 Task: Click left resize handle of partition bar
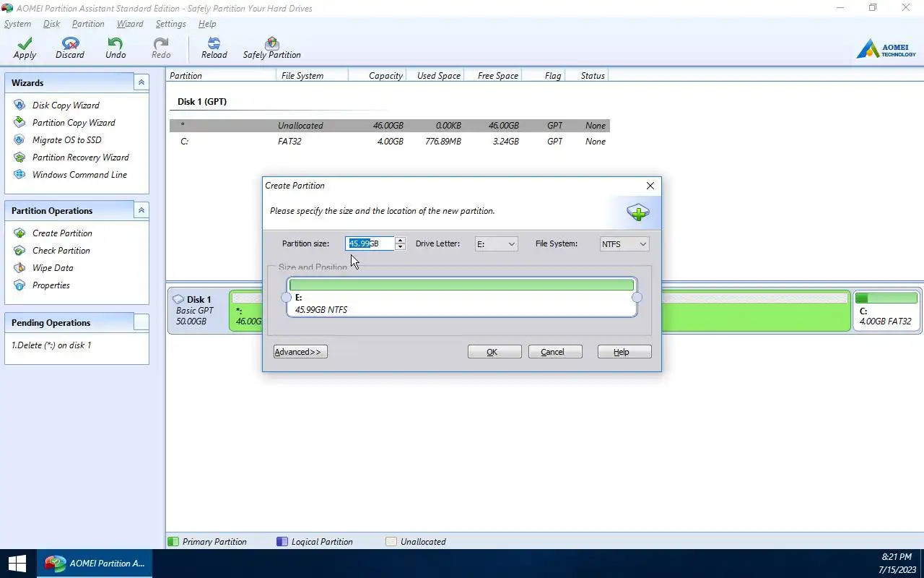pos(286,298)
